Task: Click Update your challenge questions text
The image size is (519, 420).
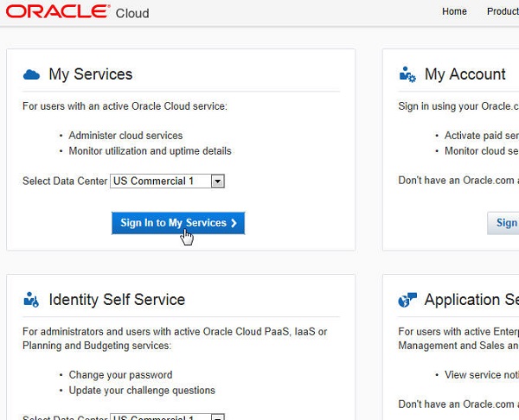Action: click(142, 391)
